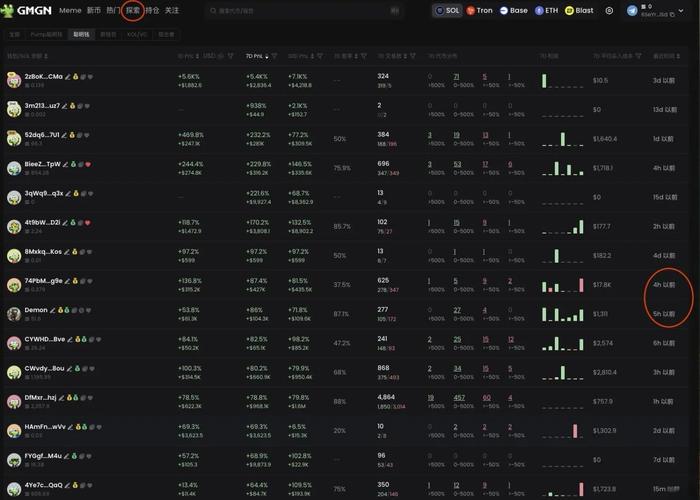This screenshot has width=700, height=500.
Task: Click the 7D profit bar chart for 52dq6...7U1
Action: (x=563, y=139)
